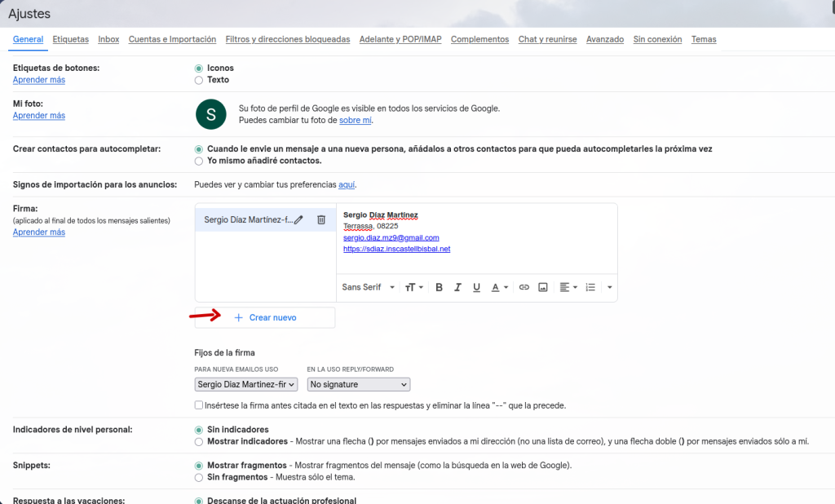Viewport: 835px width, 504px height.
Task: Expand the new emails signature dropdown
Action: tap(246, 384)
